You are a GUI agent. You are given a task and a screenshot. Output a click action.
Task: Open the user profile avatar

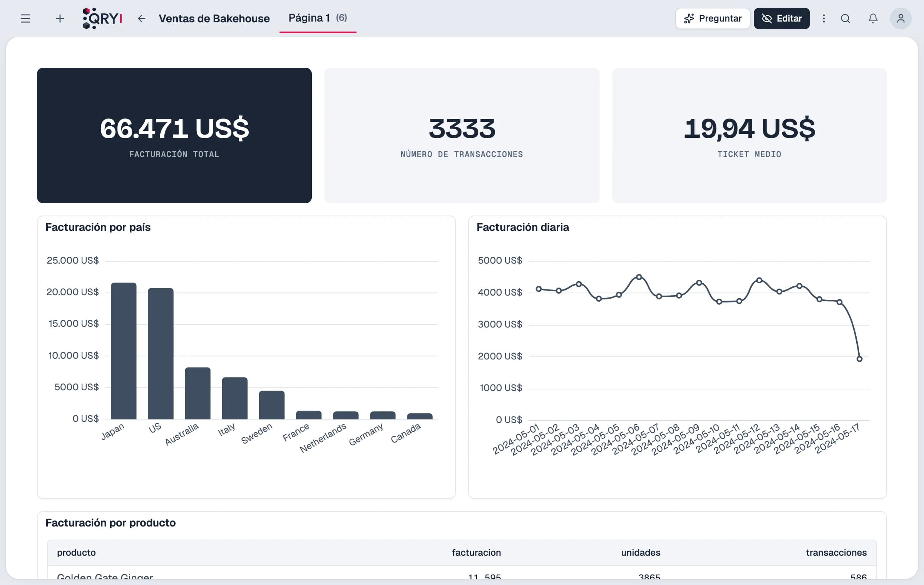(901, 18)
